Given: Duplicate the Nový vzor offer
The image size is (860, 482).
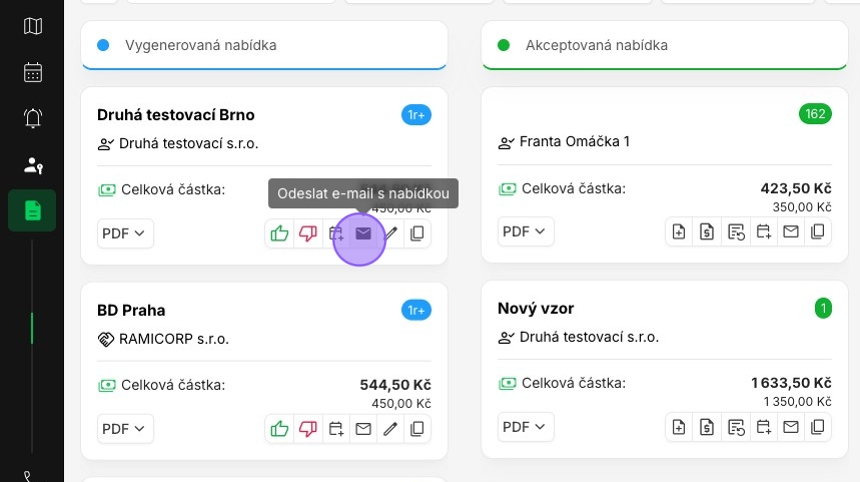Looking at the screenshot, I should click(x=818, y=428).
